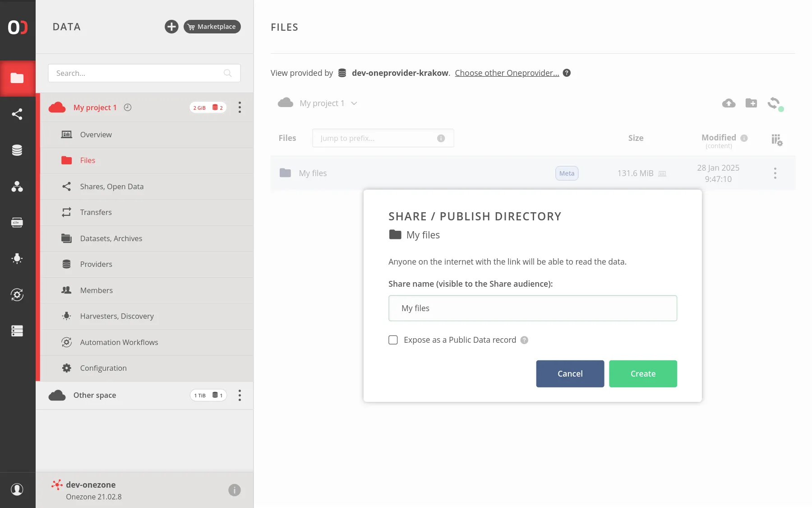Click the upload to cloud icon
This screenshot has width=812, height=508.
[728, 103]
